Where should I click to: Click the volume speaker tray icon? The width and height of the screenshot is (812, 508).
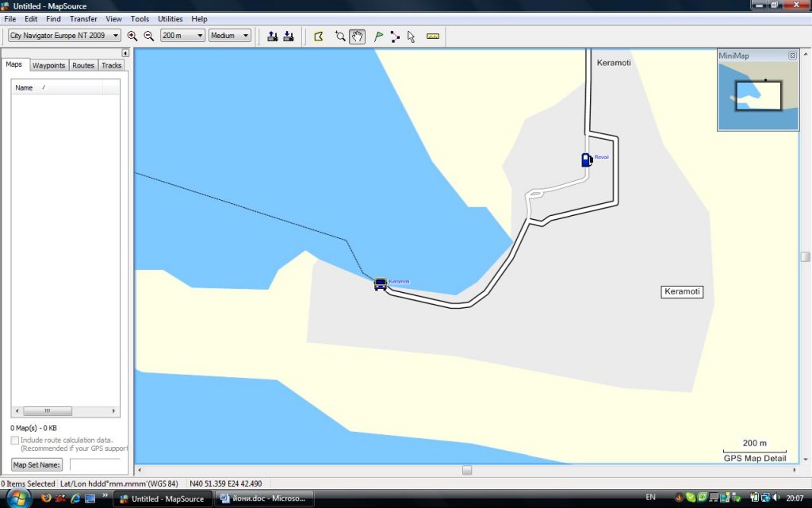(776, 498)
